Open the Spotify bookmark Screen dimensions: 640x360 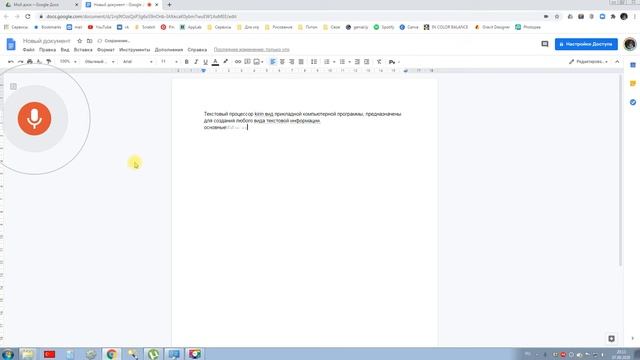point(384,27)
